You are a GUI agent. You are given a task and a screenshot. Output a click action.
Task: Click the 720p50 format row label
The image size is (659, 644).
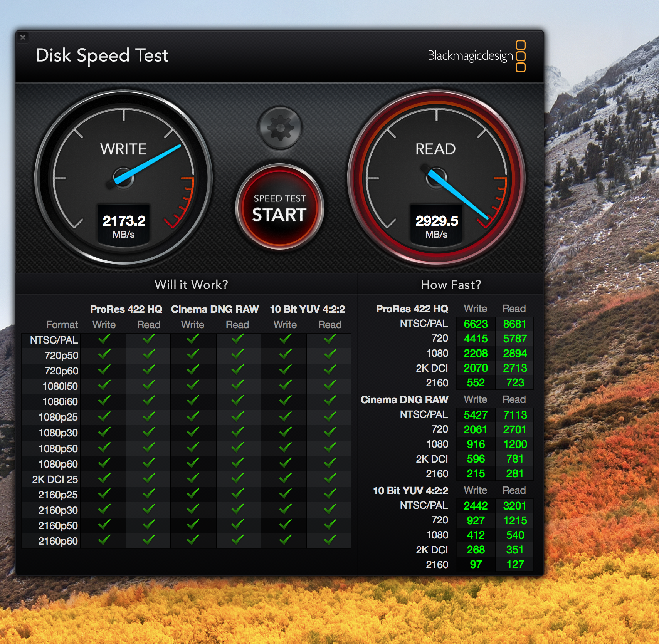pos(61,356)
